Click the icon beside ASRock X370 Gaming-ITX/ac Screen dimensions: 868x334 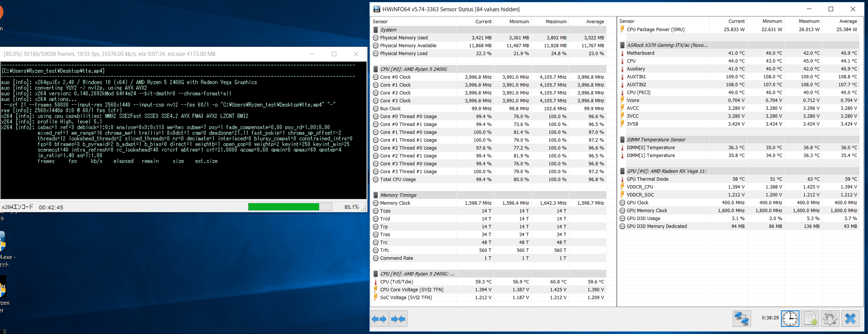622,45
